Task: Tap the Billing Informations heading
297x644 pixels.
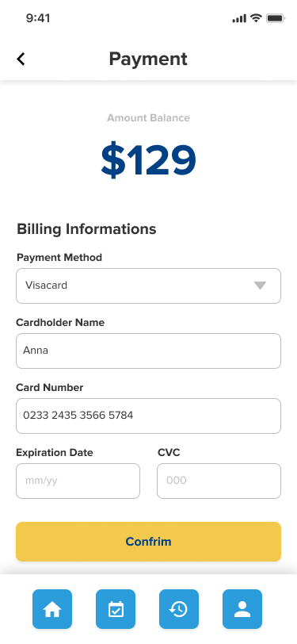Action: tap(86, 228)
